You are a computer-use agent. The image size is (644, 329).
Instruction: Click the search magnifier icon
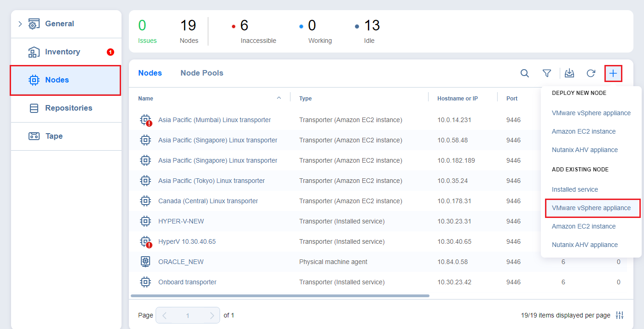(524, 73)
